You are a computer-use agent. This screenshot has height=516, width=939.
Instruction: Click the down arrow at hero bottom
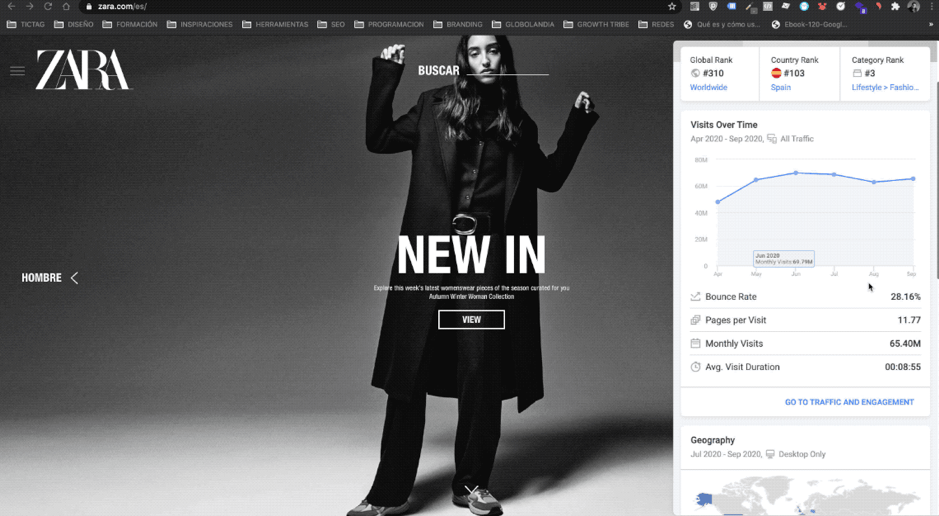point(471,490)
